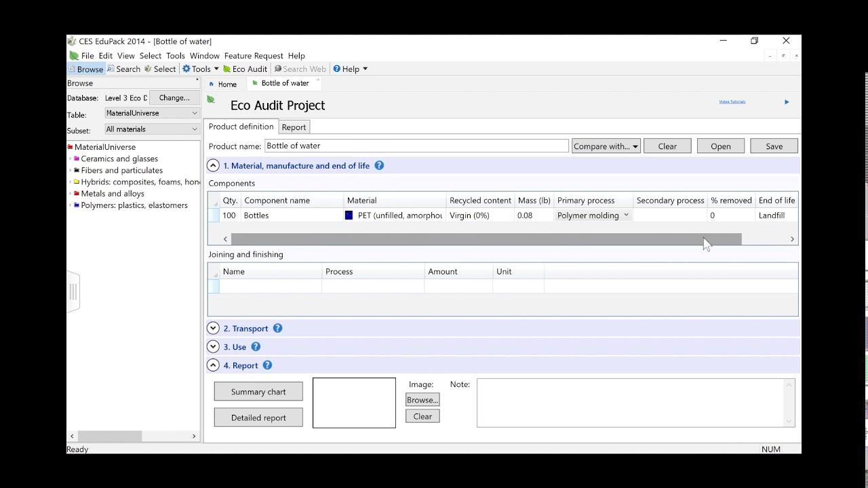Image resolution: width=868 pixels, height=488 pixels.
Task: Expand Fibers and particulates folder
Action: point(70,170)
